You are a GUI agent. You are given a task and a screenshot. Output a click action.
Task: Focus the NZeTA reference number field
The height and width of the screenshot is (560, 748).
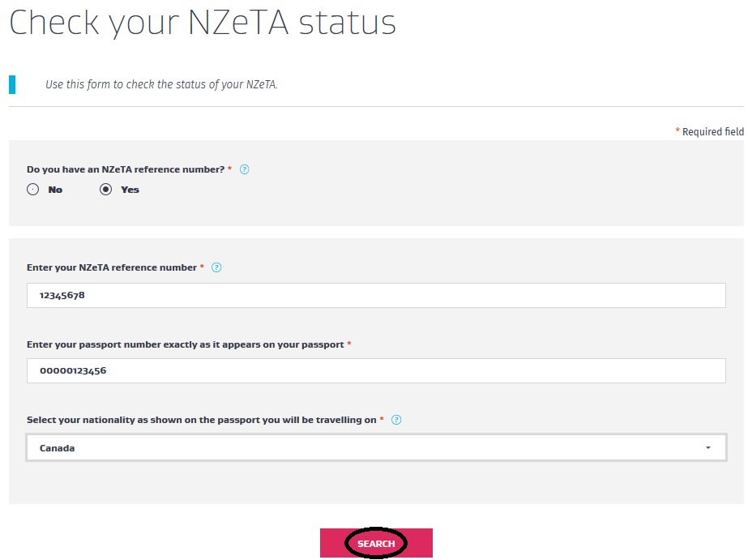pos(376,296)
